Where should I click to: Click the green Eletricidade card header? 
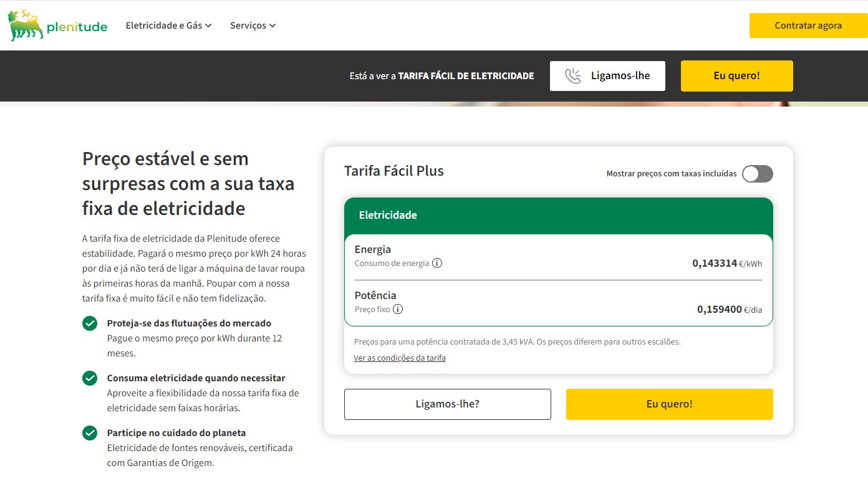tap(558, 216)
